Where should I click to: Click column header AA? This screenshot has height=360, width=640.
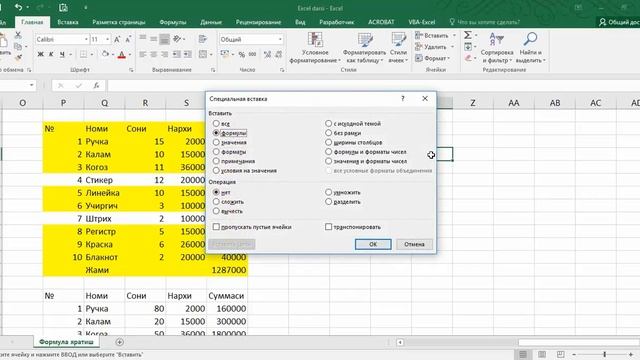point(513,103)
